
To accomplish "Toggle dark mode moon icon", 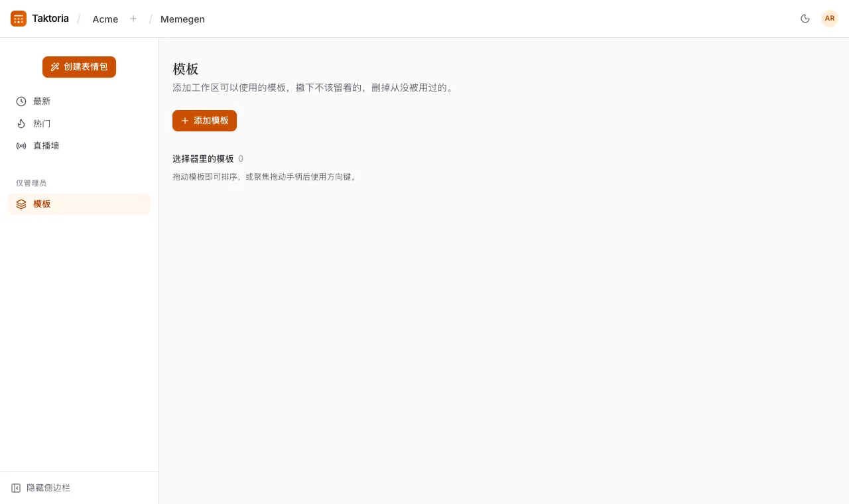I will [805, 19].
